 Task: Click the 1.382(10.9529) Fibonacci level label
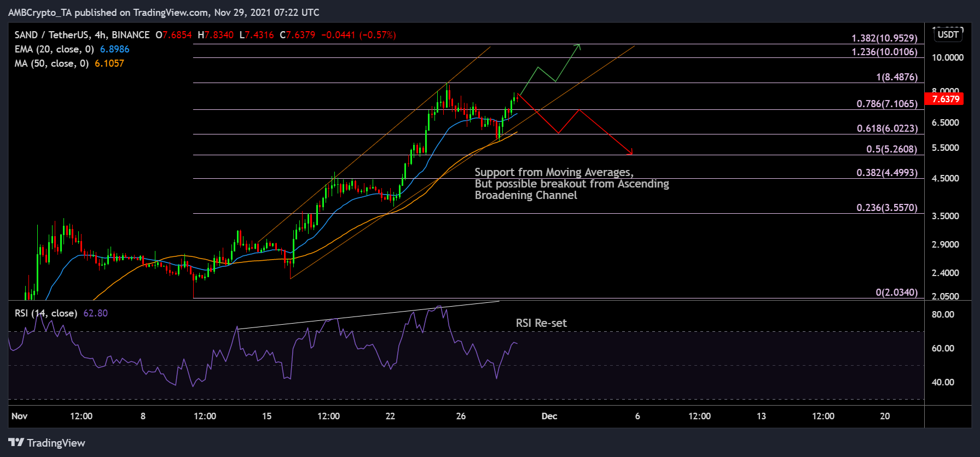point(884,38)
